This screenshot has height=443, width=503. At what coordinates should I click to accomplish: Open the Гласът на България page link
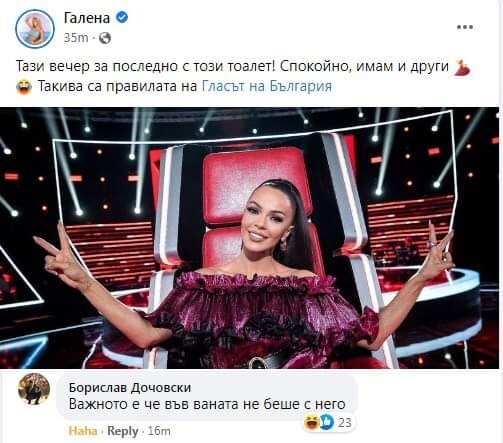(x=267, y=86)
